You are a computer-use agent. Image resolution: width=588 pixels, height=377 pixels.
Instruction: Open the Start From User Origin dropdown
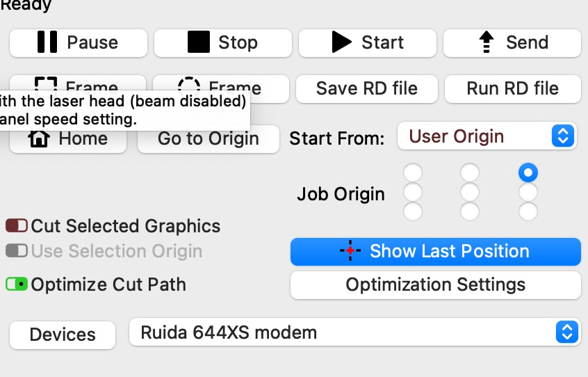(487, 136)
